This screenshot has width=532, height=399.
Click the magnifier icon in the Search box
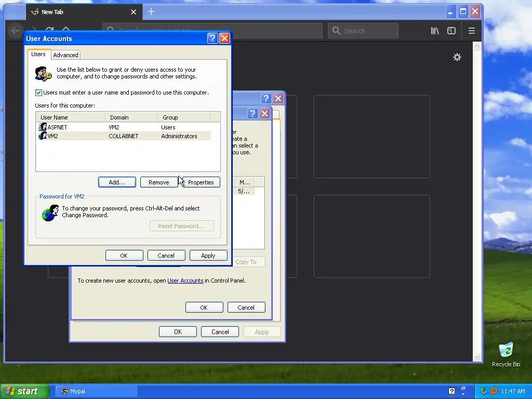coord(336,31)
